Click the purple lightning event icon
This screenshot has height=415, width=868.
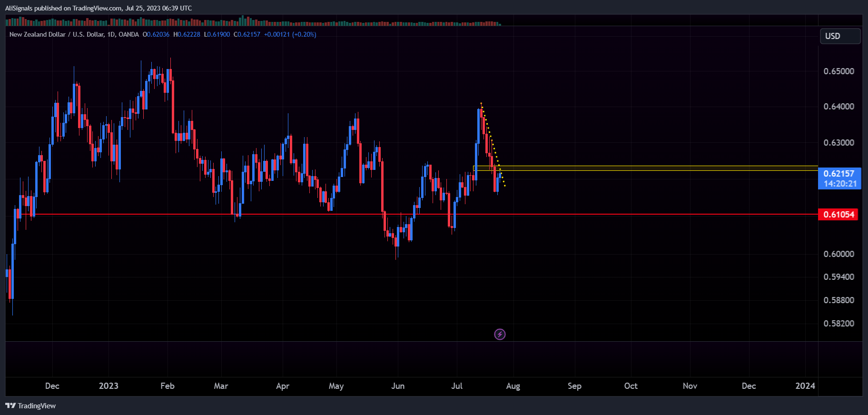click(x=500, y=335)
